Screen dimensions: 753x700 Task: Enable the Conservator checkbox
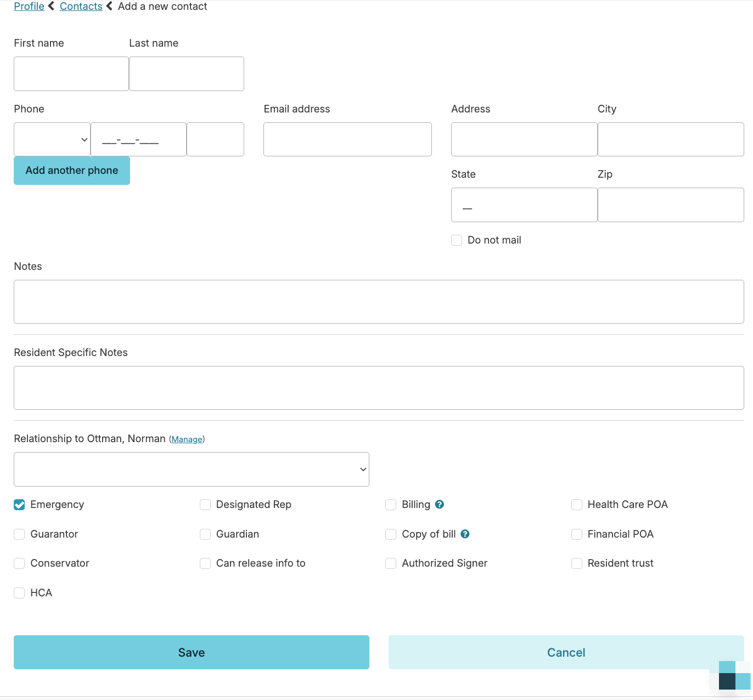pyautogui.click(x=19, y=563)
